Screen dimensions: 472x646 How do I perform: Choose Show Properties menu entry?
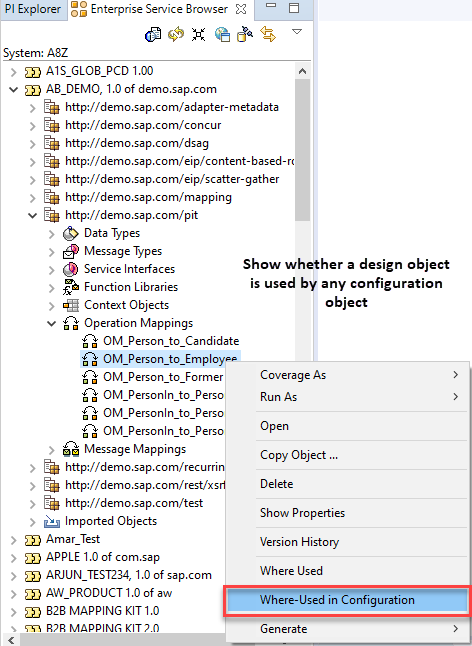coord(348,513)
